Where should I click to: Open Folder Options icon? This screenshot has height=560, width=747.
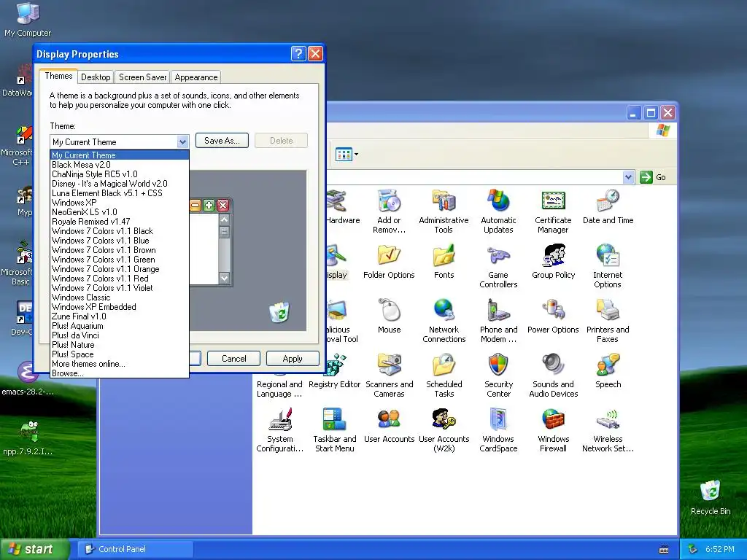click(x=389, y=262)
